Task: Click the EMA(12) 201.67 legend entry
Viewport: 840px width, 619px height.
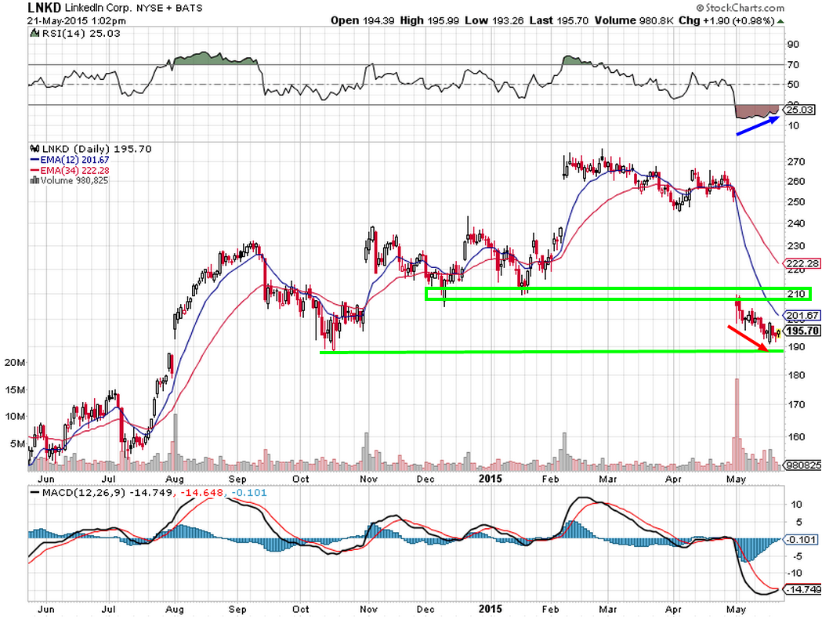Action: [x=74, y=160]
